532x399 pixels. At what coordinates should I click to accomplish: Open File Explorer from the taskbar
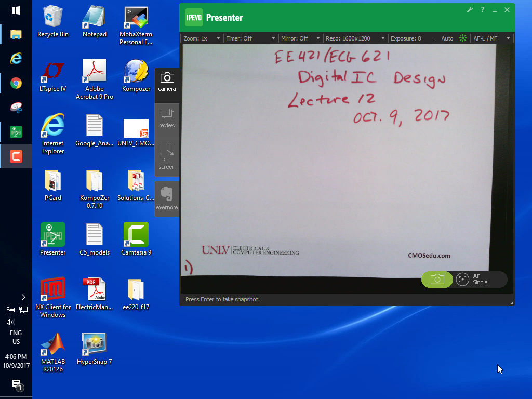coord(16,34)
